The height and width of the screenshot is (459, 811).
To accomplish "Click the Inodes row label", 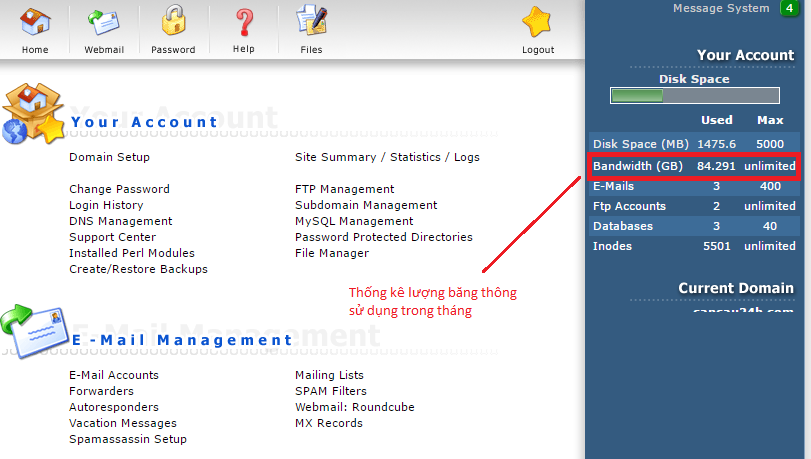I will point(612,246).
